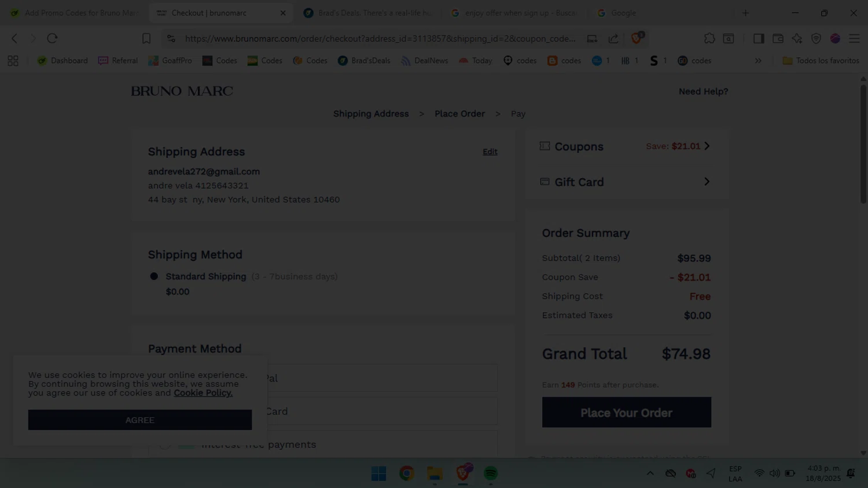
Task: Open the ESP LAA keyboard language indicator
Action: pos(735,474)
